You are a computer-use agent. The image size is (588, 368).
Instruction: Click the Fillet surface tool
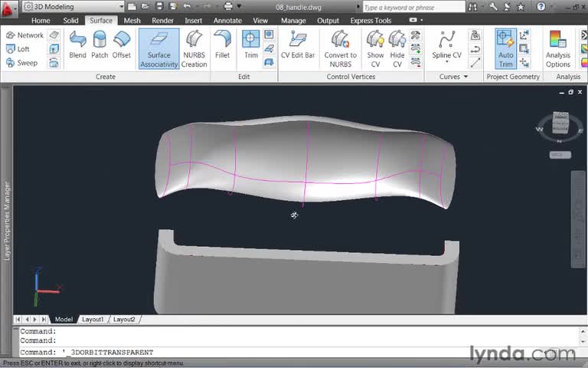tap(222, 44)
